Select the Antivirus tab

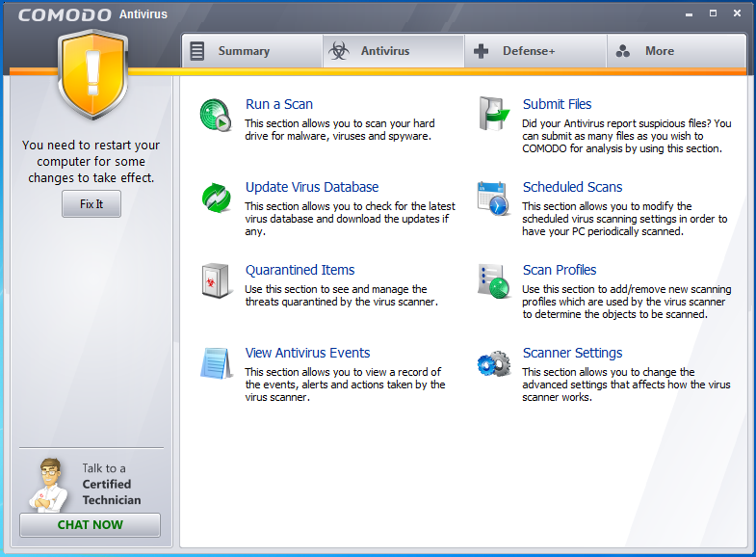click(x=393, y=51)
